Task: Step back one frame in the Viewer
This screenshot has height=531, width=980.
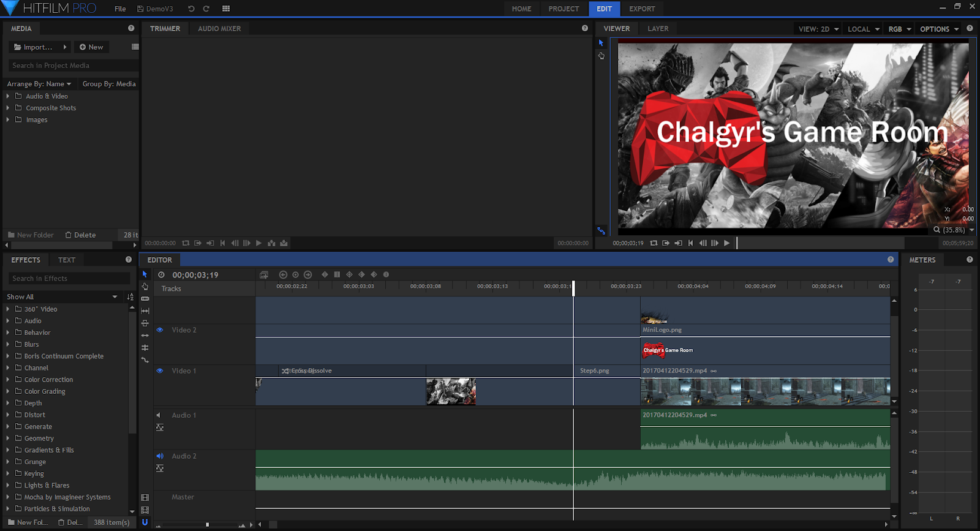Action: coord(703,243)
